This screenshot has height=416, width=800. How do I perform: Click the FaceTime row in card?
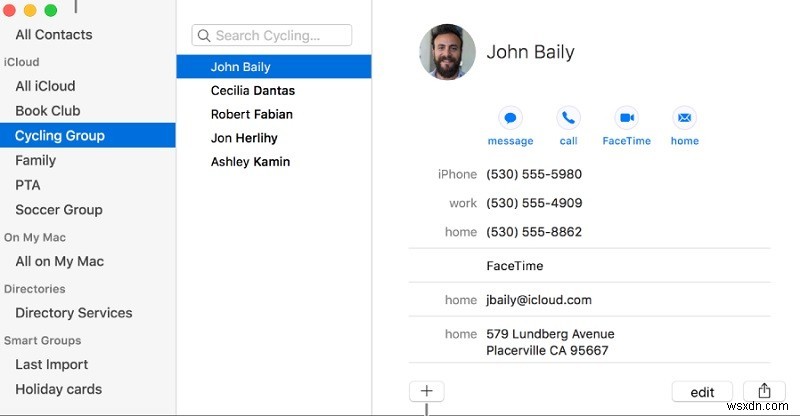(515, 266)
